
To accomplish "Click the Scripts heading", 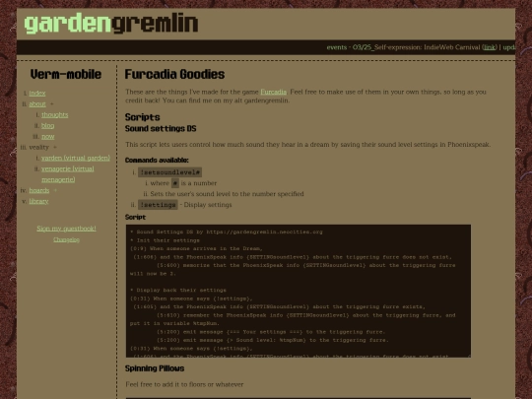I will point(143,117).
